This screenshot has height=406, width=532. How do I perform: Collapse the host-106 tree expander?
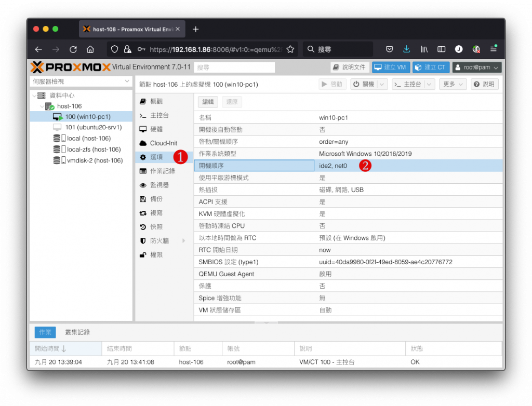point(42,106)
